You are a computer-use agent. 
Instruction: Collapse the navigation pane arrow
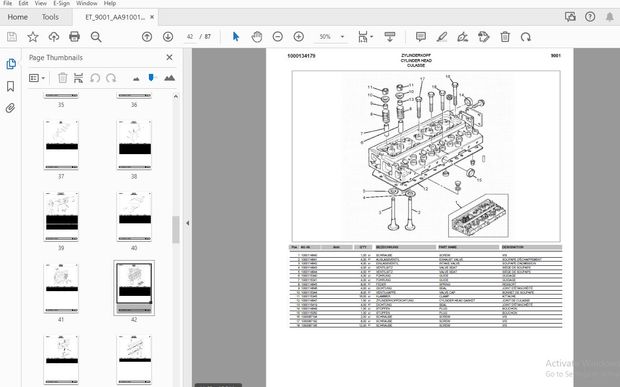pos(187,223)
